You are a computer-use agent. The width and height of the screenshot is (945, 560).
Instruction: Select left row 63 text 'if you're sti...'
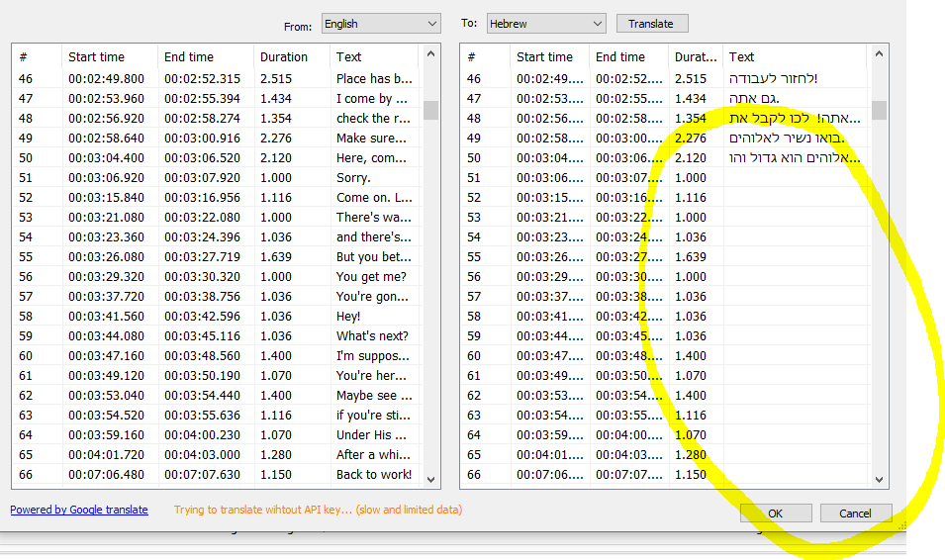pyautogui.click(x=373, y=416)
